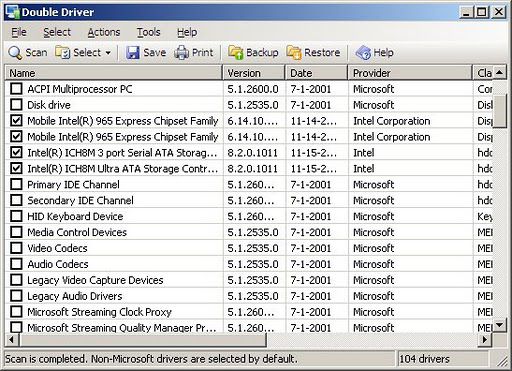Image resolution: width=512 pixels, height=371 pixels.
Task: Click the Save floppy disk icon
Action: click(133, 53)
